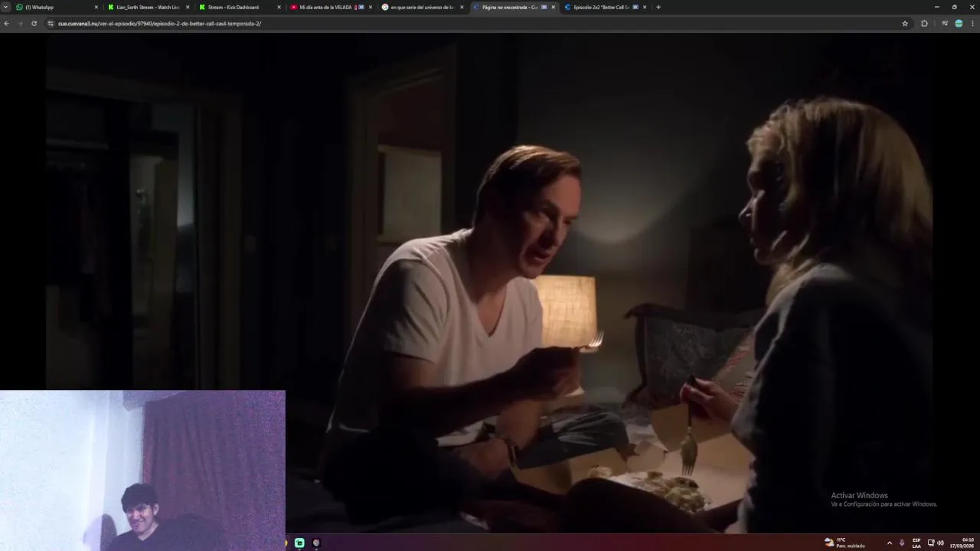The image size is (980, 551).
Task: View the site information icon
Action: tap(51, 24)
